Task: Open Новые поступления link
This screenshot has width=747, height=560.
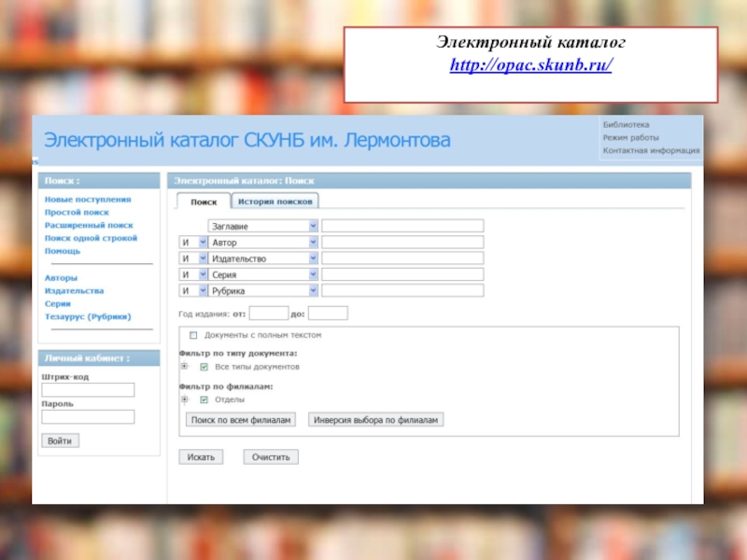Action: pos(88,199)
